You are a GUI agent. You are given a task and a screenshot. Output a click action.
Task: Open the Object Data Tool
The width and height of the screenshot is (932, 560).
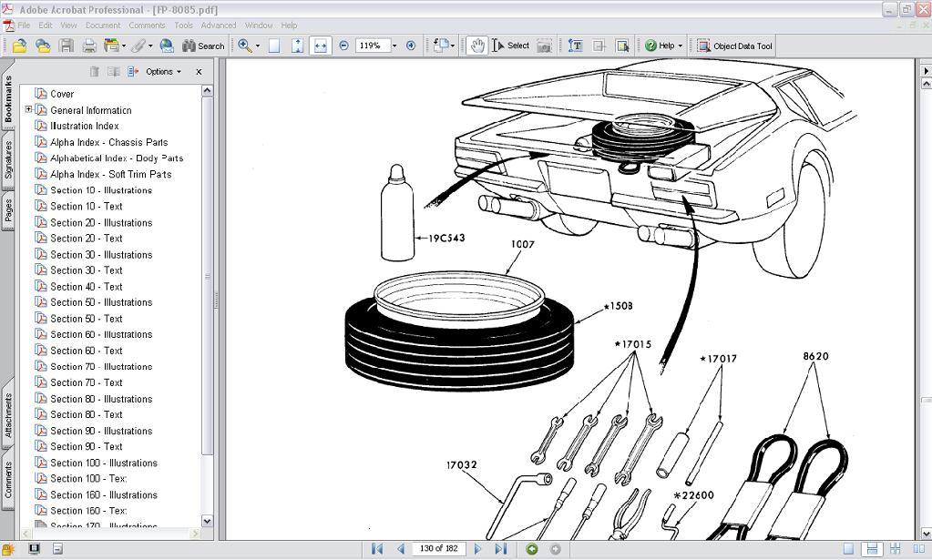tap(734, 46)
